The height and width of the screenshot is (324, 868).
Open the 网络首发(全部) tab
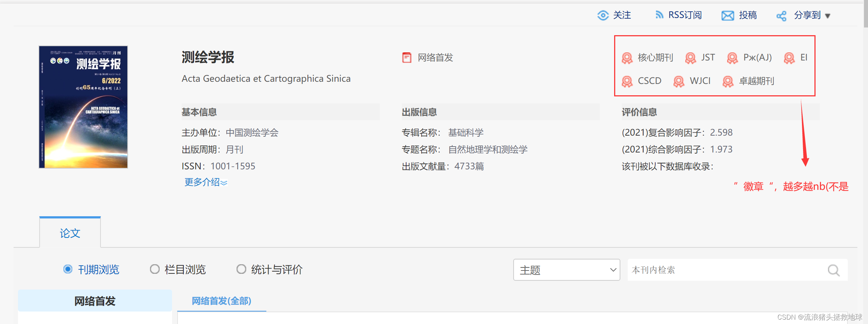[221, 301]
